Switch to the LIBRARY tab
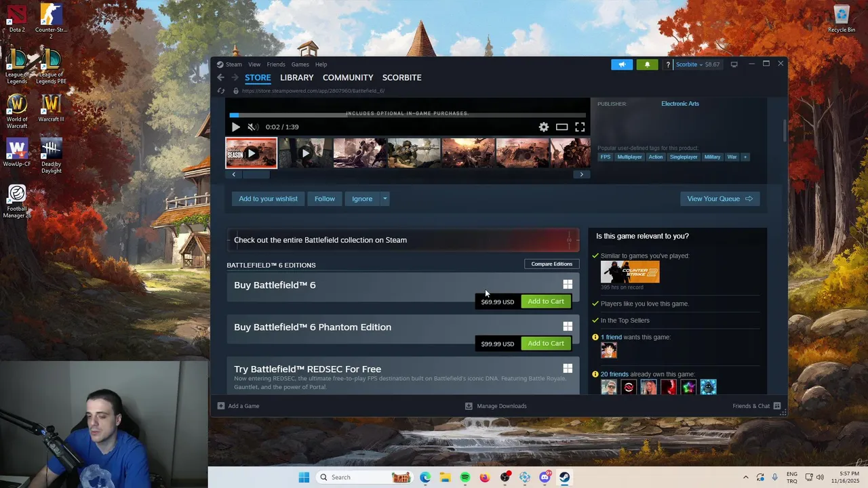868x488 pixels. coord(296,77)
